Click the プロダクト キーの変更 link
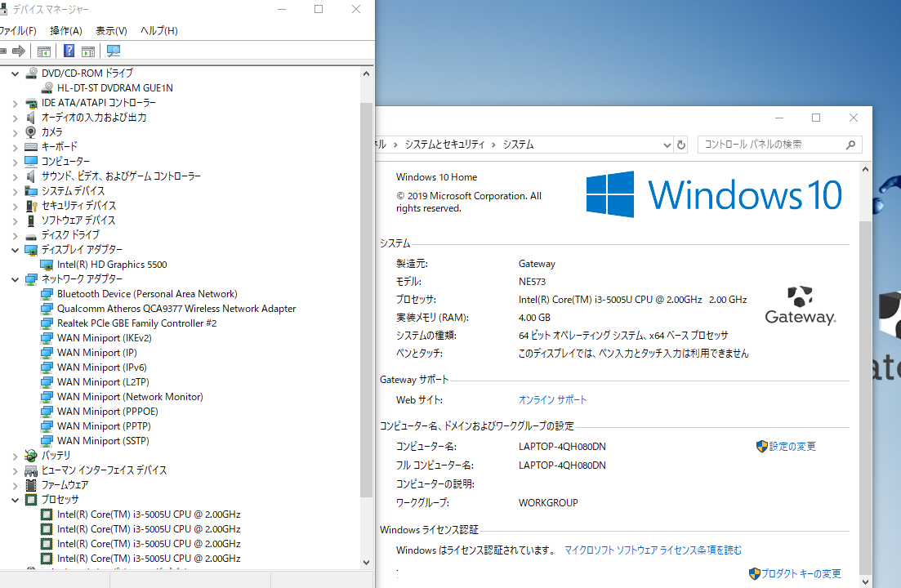The width and height of the screenshot is (901, 588). 801,573
